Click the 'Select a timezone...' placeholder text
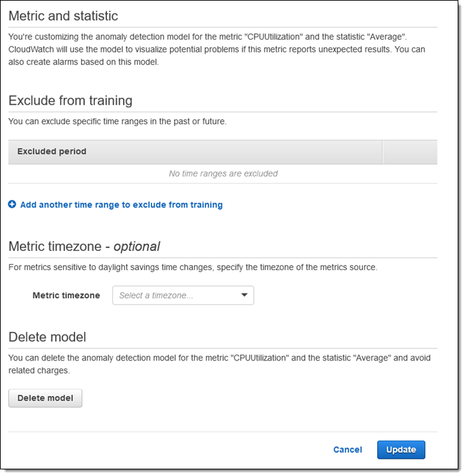 156,295
